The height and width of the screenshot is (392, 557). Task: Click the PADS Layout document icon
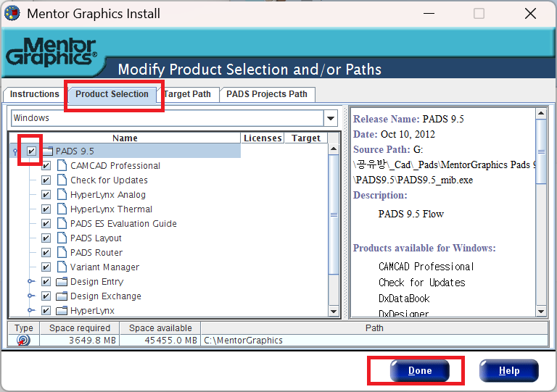pos(62,238)
